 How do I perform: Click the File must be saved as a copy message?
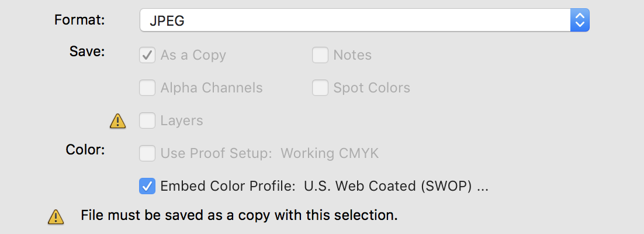coord(239,215)
